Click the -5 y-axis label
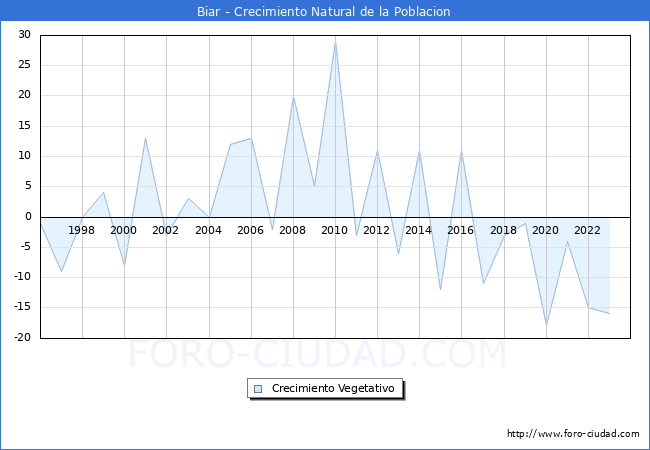 click(26, 247)
